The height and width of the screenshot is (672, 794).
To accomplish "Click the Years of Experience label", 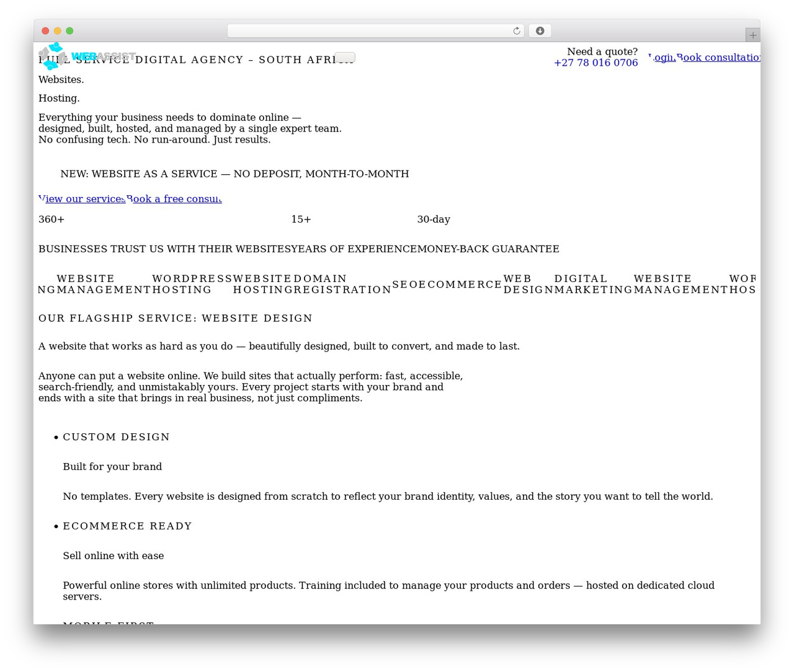I will 354,249.
